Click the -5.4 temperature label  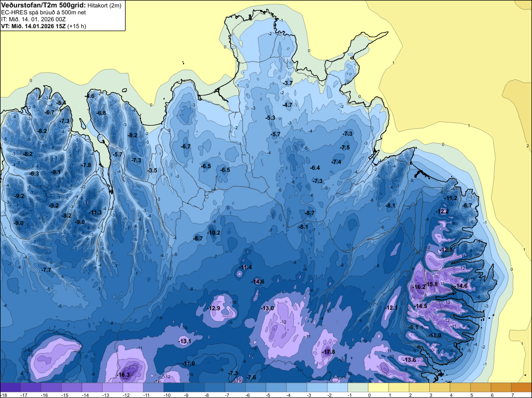[x=61, y=103]
